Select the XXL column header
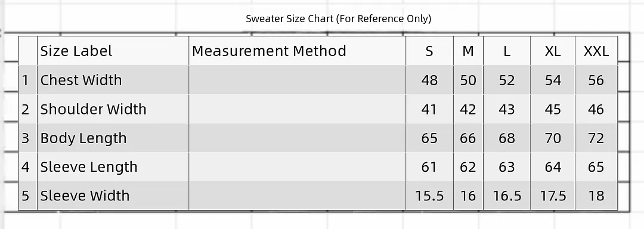644x229 pixels. [x=596, y=51]
